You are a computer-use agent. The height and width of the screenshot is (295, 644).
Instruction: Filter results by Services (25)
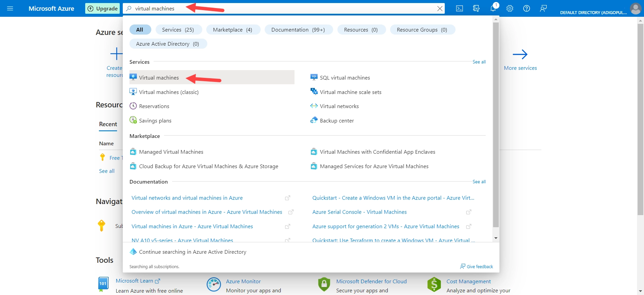tap(178, 30)
